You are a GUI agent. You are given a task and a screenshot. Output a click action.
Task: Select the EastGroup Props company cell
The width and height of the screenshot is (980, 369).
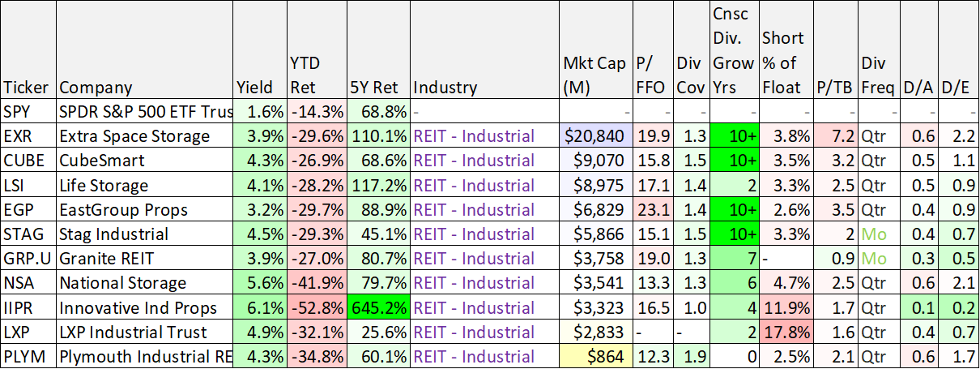point(144,209)
